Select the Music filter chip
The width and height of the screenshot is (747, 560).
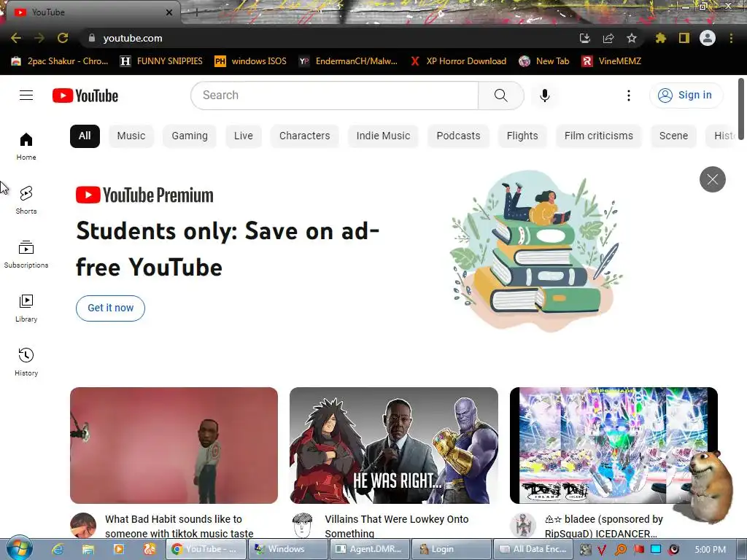tap(131, 136)
